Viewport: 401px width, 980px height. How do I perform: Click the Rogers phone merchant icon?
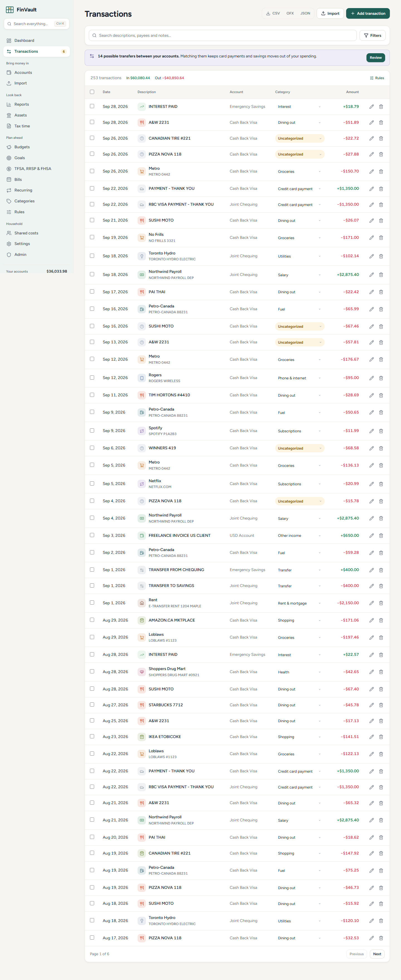(x=142, y=378)
